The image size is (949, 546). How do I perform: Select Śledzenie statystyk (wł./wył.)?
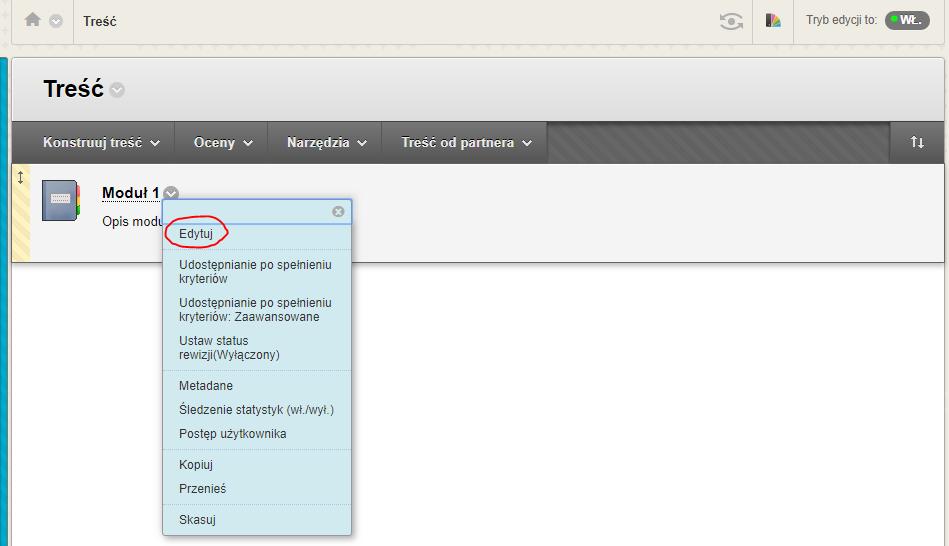point(257,410)
